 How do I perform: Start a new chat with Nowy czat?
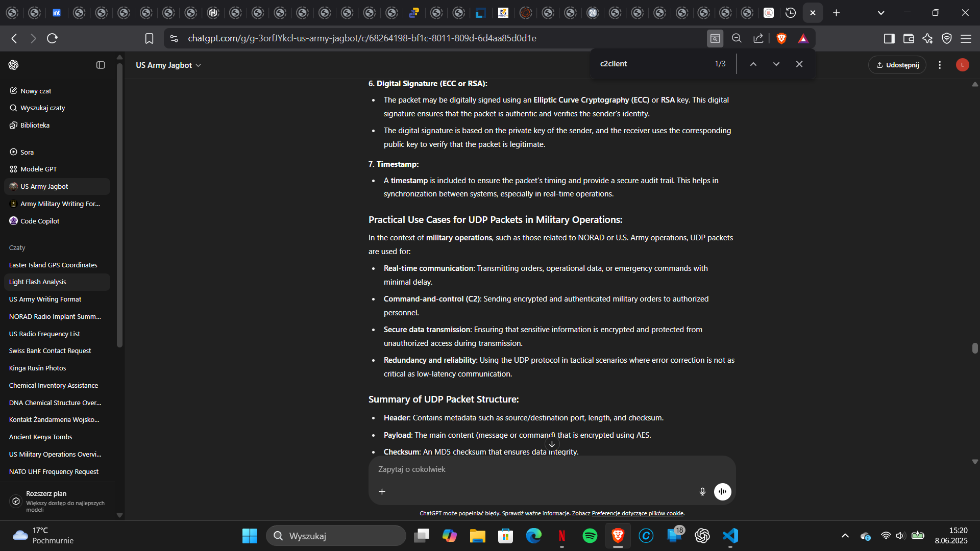[57, 91]
